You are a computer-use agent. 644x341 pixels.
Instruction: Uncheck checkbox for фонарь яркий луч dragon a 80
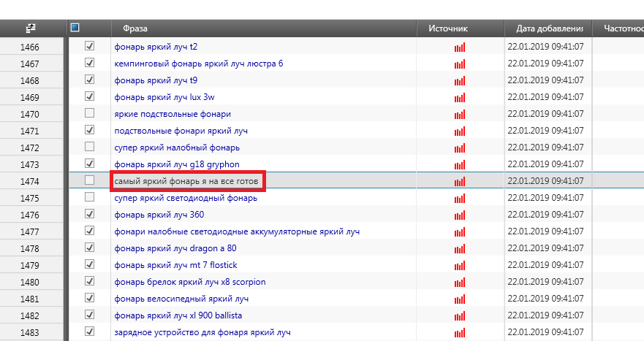(x=89, y=248)
